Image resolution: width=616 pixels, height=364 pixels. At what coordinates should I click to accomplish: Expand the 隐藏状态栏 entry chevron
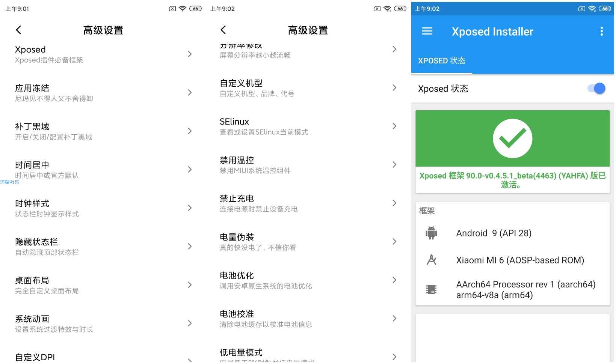190,247
